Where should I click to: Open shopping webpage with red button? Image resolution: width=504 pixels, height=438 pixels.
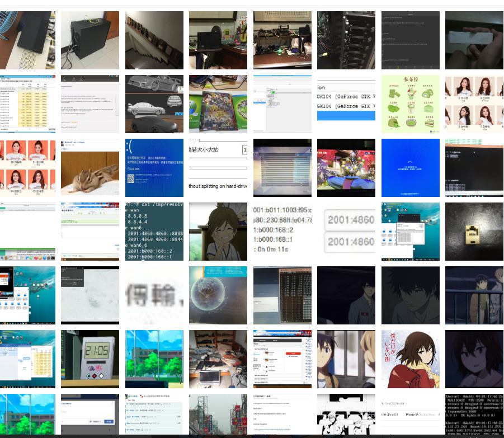click(282, 359)
